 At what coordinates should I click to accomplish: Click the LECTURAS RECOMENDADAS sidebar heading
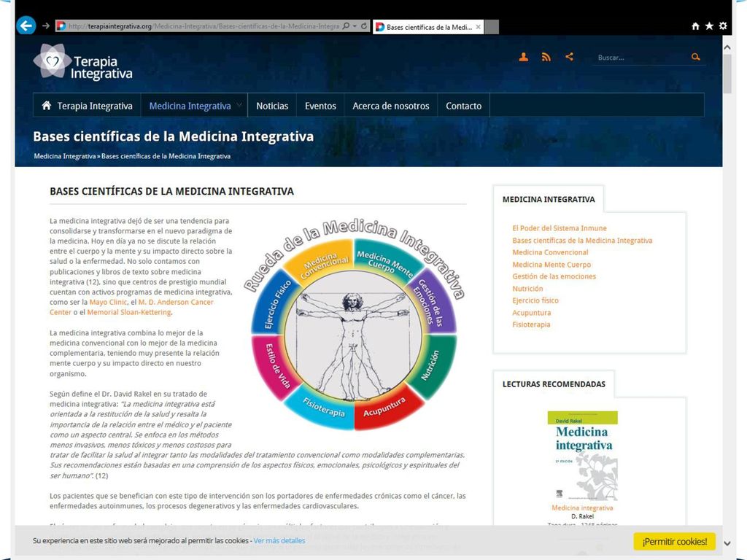click(554, 384)
